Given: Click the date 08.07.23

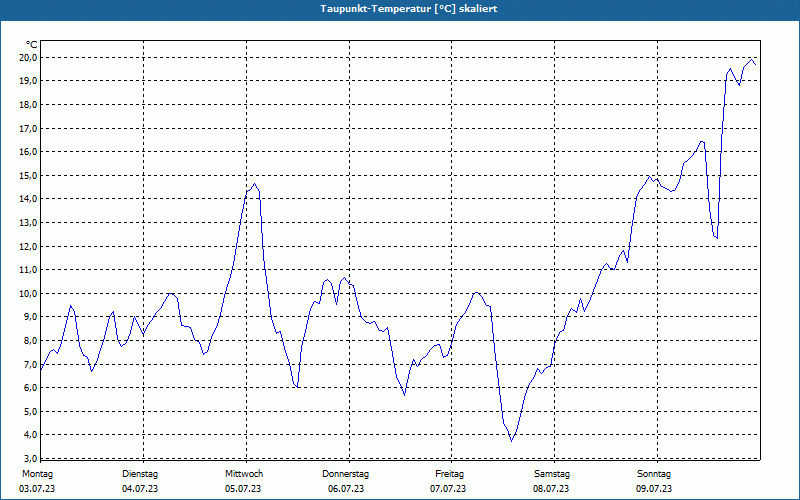Looking at the screenshot, I should [x=551, y=489].
